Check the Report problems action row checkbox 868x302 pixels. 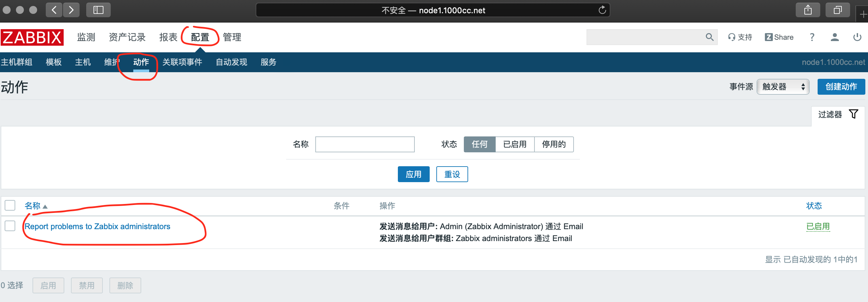coord(10,226)
